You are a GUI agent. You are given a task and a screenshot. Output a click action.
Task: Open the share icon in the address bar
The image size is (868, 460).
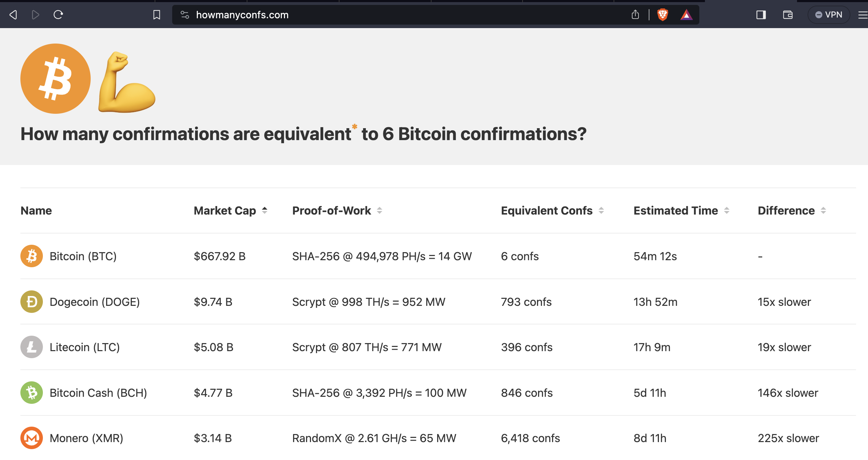[635, 15]
